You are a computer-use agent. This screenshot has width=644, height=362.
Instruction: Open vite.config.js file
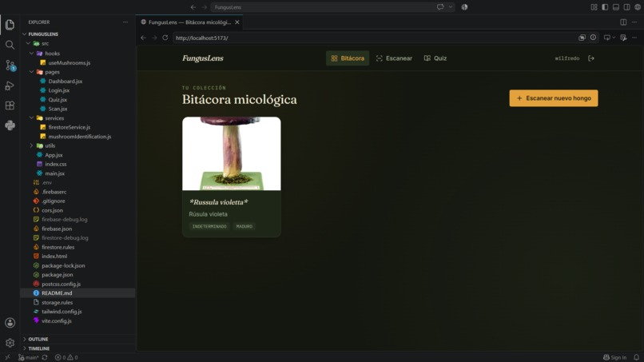point(56,321)
